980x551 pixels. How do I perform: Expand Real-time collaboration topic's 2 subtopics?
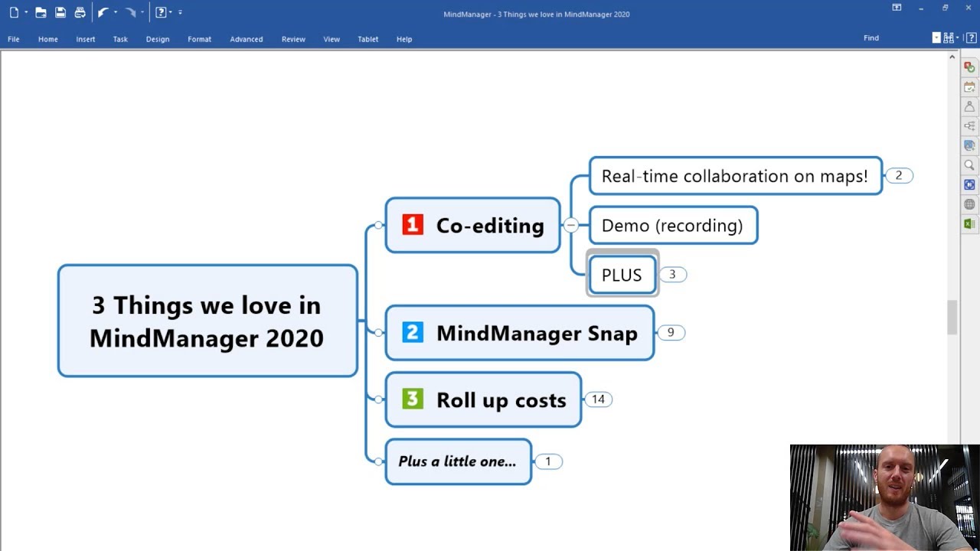899,175
